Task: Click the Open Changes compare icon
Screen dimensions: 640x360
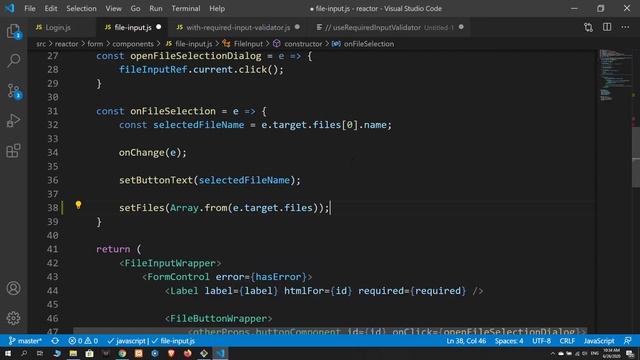Action: (588, 27)
